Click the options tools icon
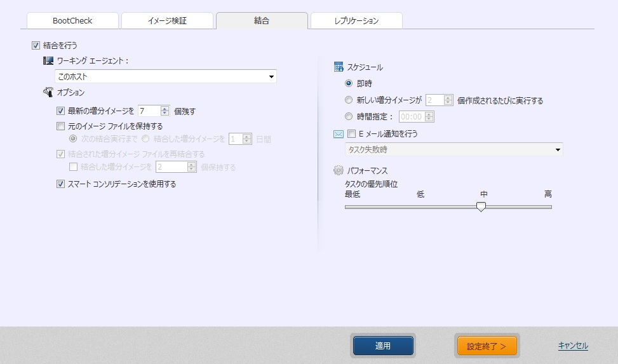This screenshot has width=618, height=364. point(48,92)
